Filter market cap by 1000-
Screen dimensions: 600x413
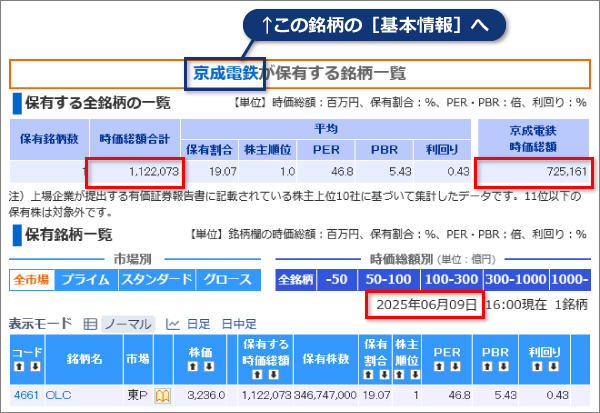[570, 280]
